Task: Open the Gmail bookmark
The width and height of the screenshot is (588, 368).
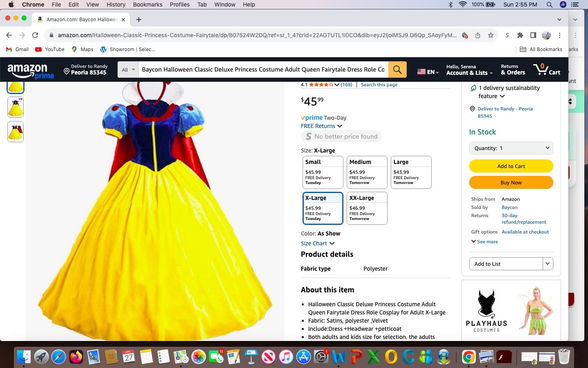Action: tap(17, 49)
